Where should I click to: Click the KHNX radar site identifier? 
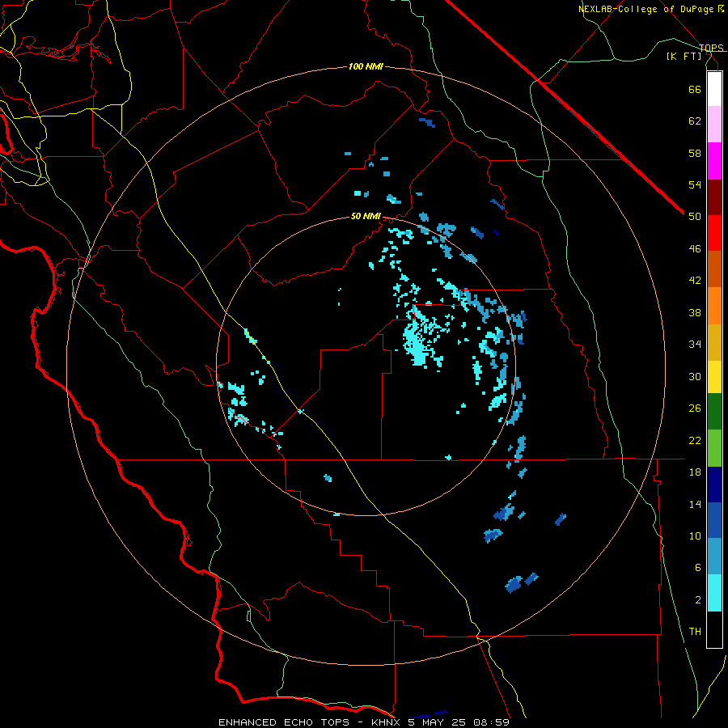click(x=387, y=722)
